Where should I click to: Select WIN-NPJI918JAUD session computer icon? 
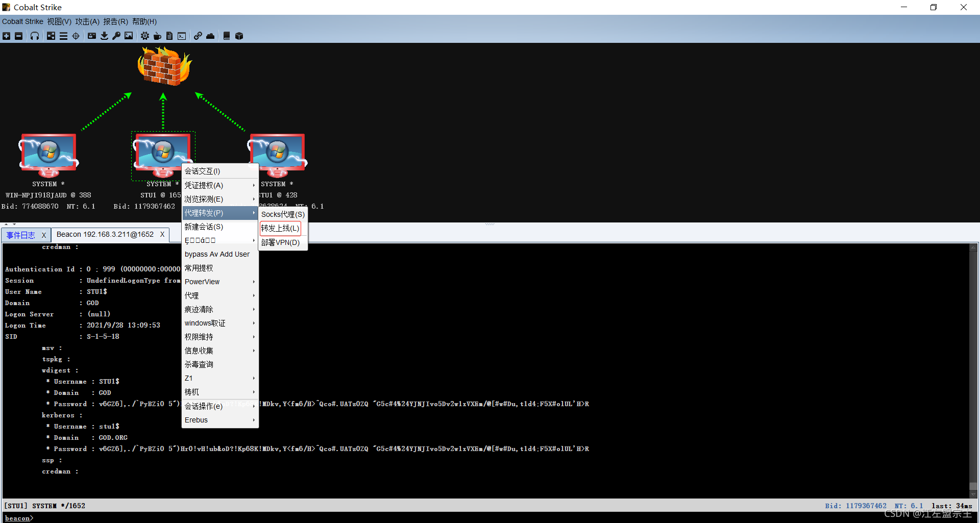pos(48,155)
